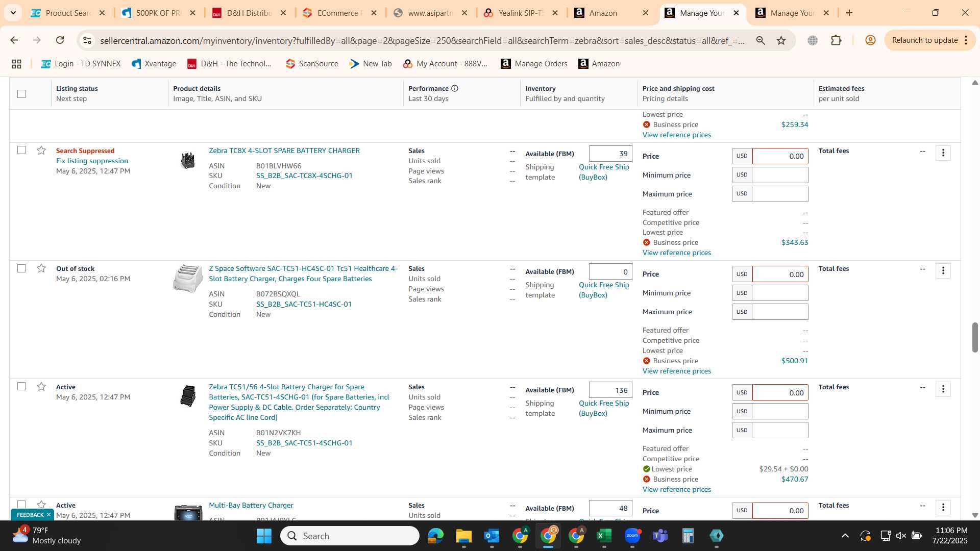980x551 pixels.
Task: Show hidden system tray icons chevron
Action: (x=845, y=536)
